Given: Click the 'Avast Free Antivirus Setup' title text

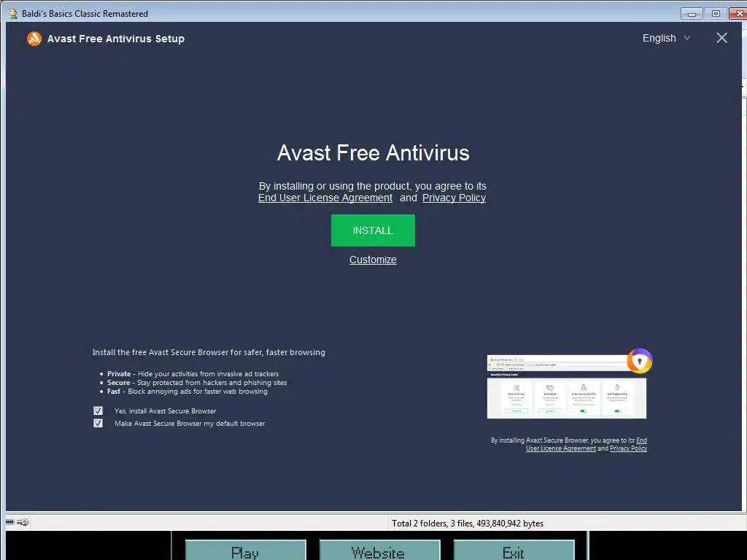Looking at the screenshot, I should (x=116, y=39).
